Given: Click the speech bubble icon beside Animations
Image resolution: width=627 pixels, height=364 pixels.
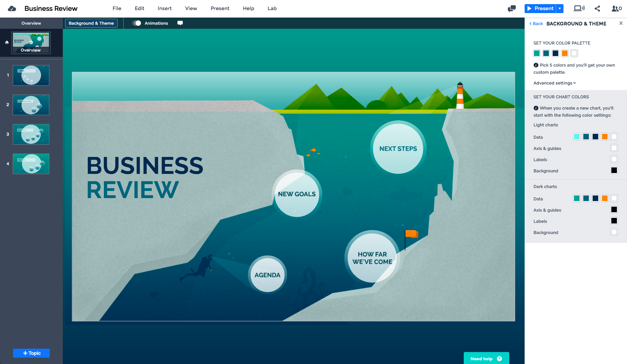Looking at the screenshot, I should pos(180,23).
